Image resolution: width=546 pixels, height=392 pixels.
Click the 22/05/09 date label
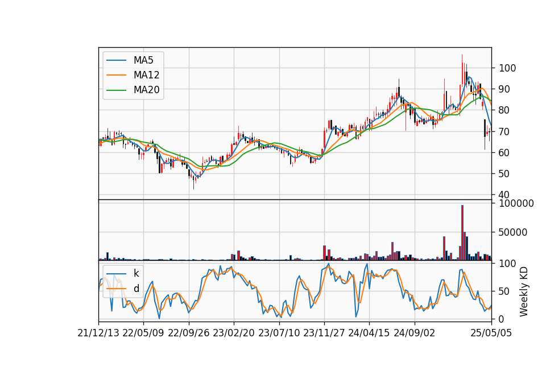pyautogui.click(x=143, y=333)
